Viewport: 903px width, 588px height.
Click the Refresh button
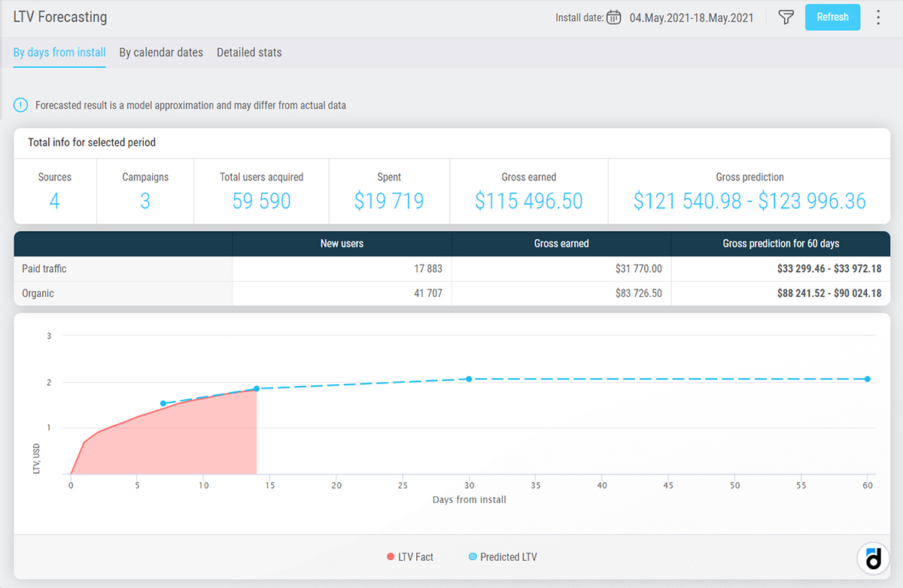(832, 17)
